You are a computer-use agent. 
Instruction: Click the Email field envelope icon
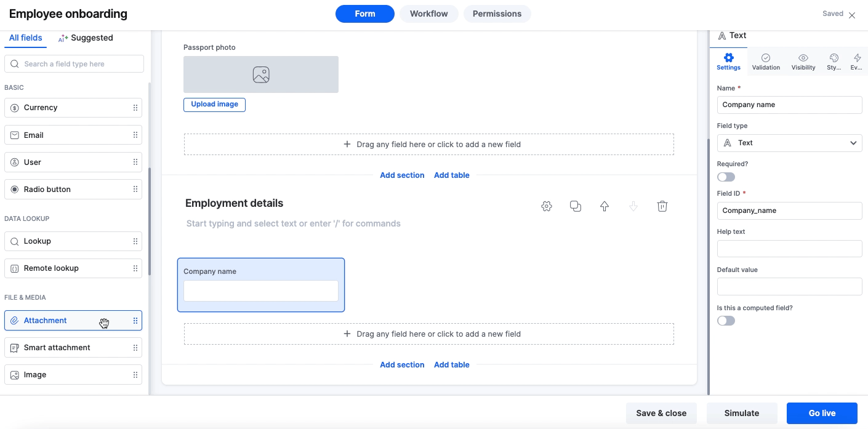[15, 135]
